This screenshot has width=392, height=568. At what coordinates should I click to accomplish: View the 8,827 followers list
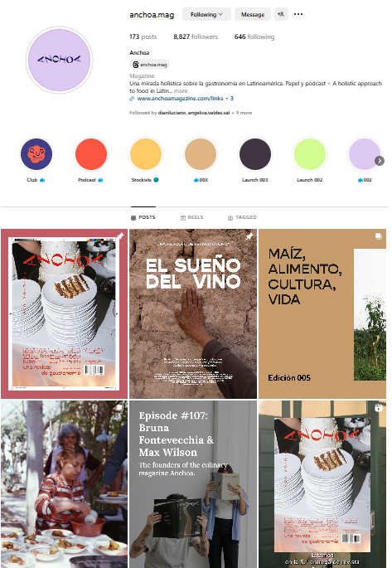pos(196,36)
